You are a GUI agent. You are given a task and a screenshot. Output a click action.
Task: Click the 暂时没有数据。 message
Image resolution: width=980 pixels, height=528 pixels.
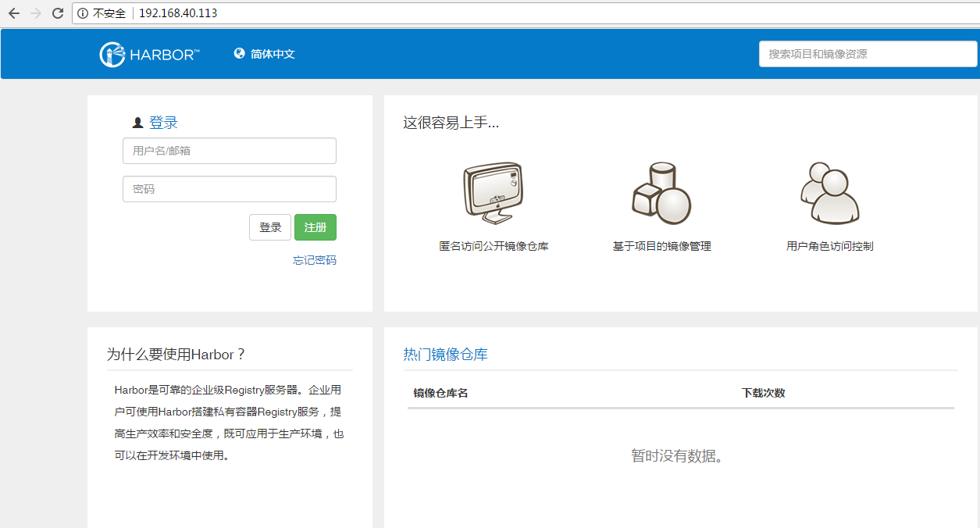[x=678, y=456]
